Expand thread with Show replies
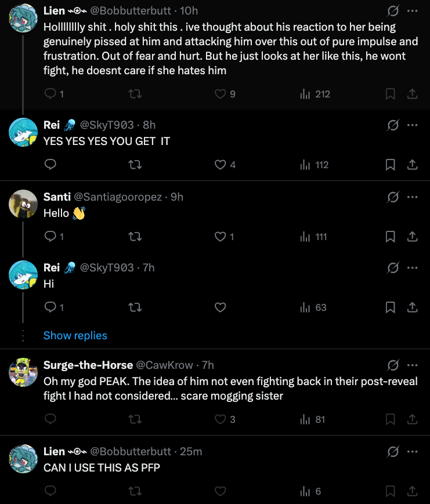Screen dimensions: 430x504 [75, 335]
